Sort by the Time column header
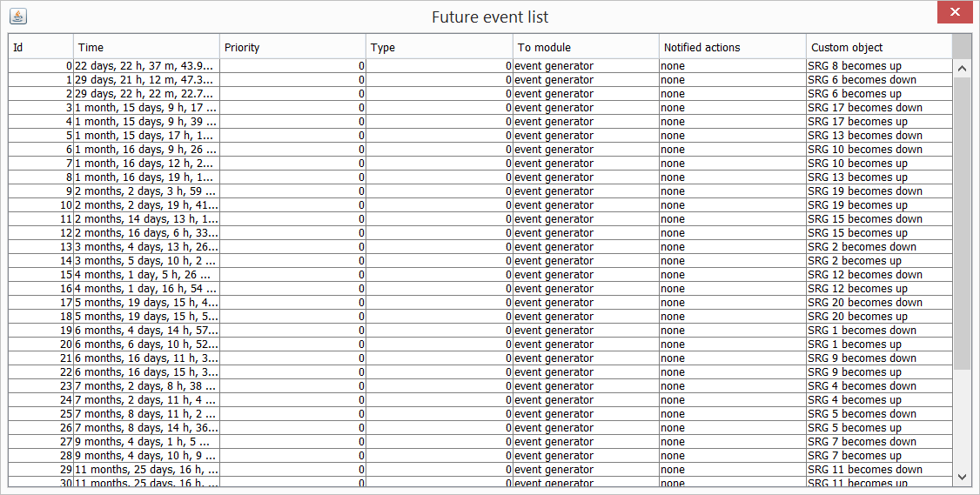This screenshot has height=495, width=980. tap(146, 48)
